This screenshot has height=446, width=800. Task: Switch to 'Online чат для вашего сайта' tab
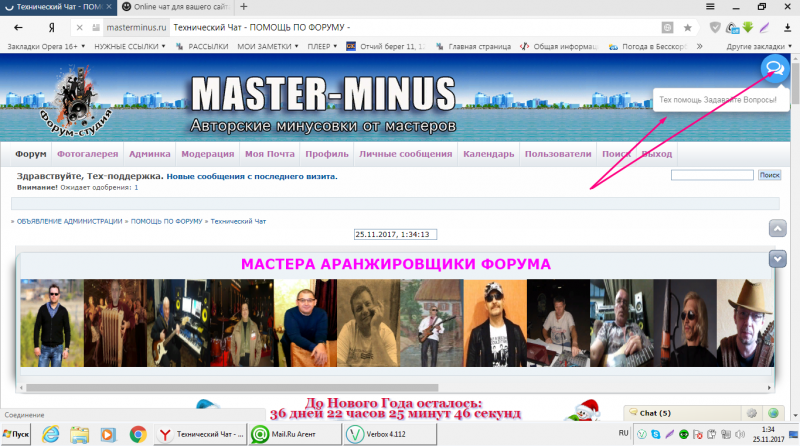pyautogui.click(x=176, y=7)
